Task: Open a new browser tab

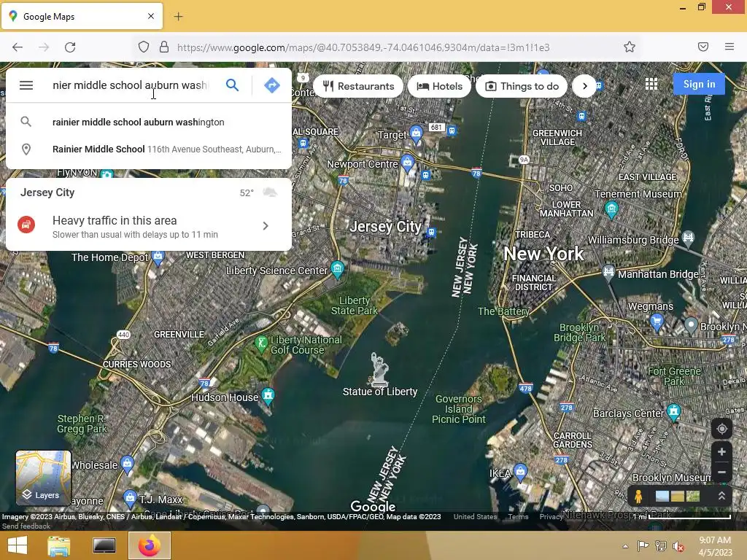Action: [178, 17]
